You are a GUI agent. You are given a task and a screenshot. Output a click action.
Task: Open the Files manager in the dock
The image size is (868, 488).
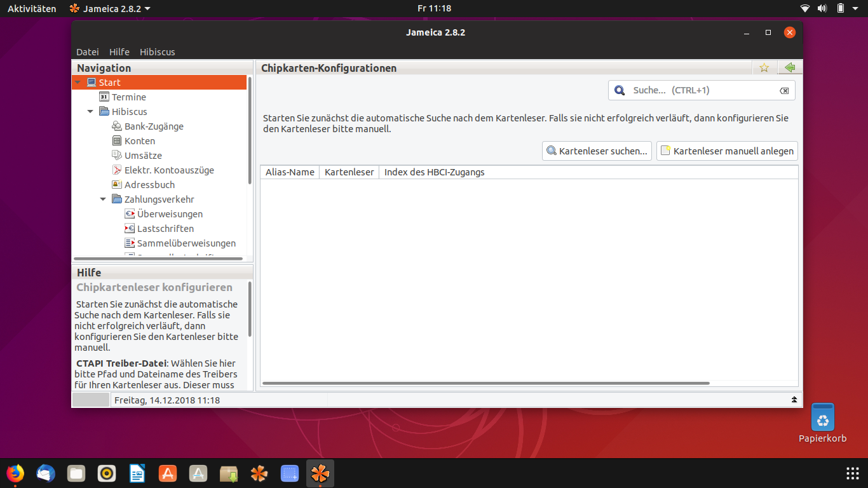[76, 473]
